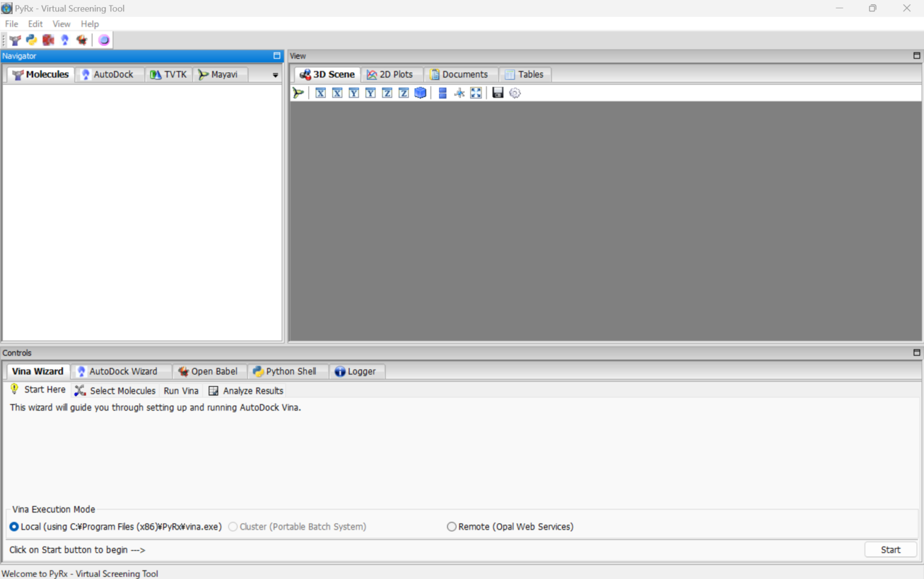
Task: Open the Navigator tab overflow dropdown
Action: (275, 75)
